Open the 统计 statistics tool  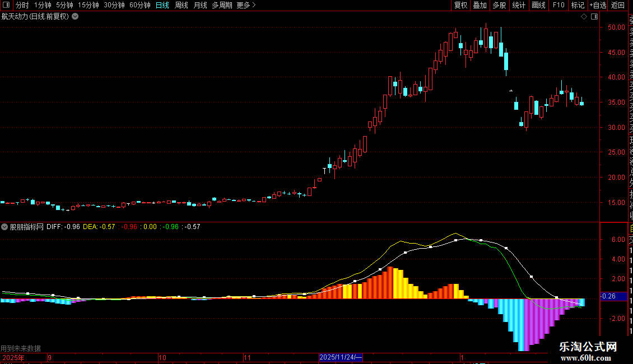tap(519, 5)
